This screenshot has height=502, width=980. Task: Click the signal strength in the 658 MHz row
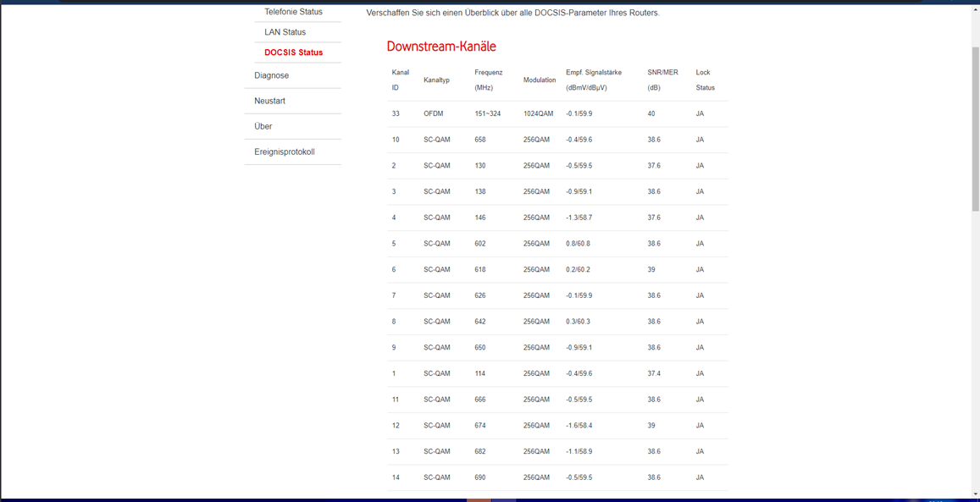coord(579,139)
